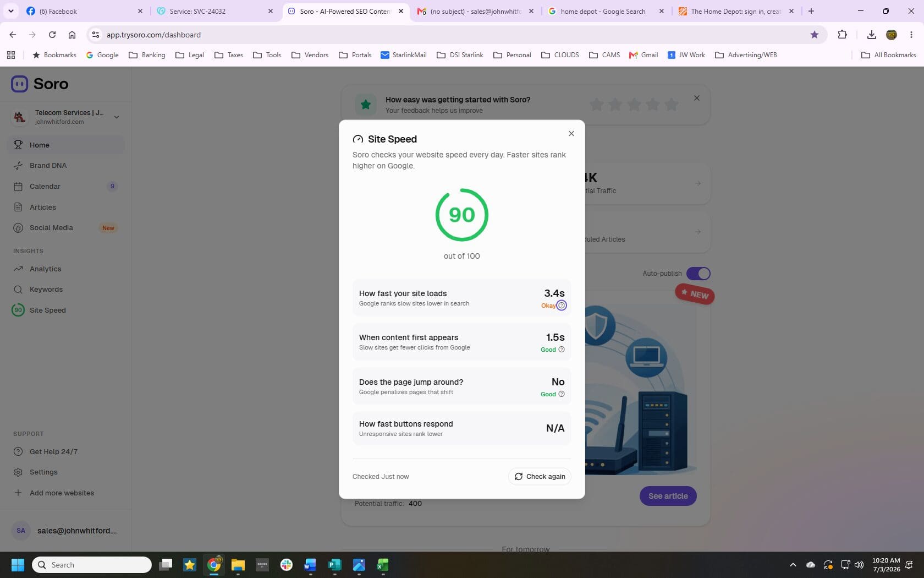The width and height of the screenshot is (924, 578).
Task: Click the help icon next to Okay rating
Action: tap(562, 306)
